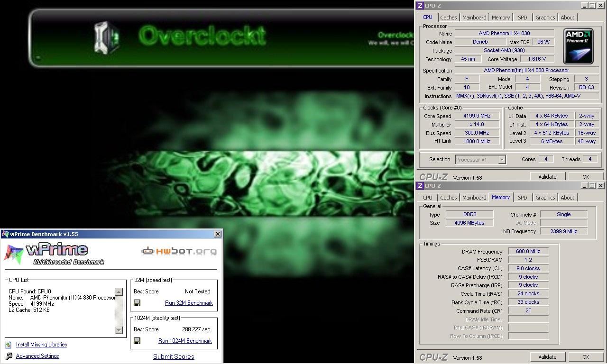This screenshot has height=364, width=607.
Task: Click the Install Missing Libraries icon
Action: 8,345
